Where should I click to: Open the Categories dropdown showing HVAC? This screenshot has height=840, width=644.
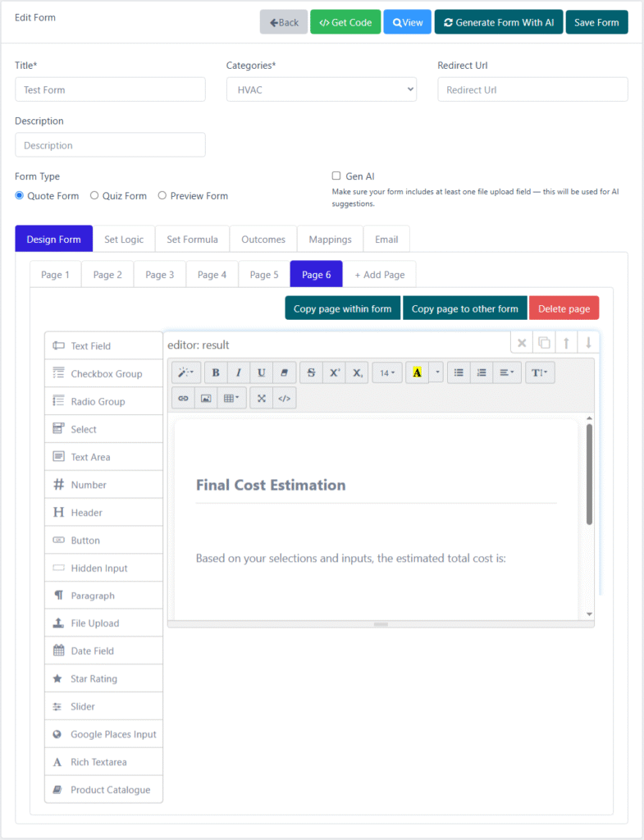(321, 89)
